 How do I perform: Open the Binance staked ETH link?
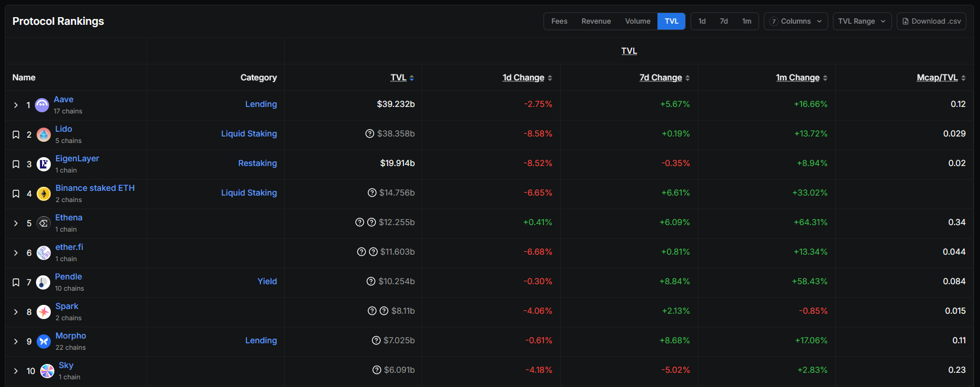pos(95,188)
